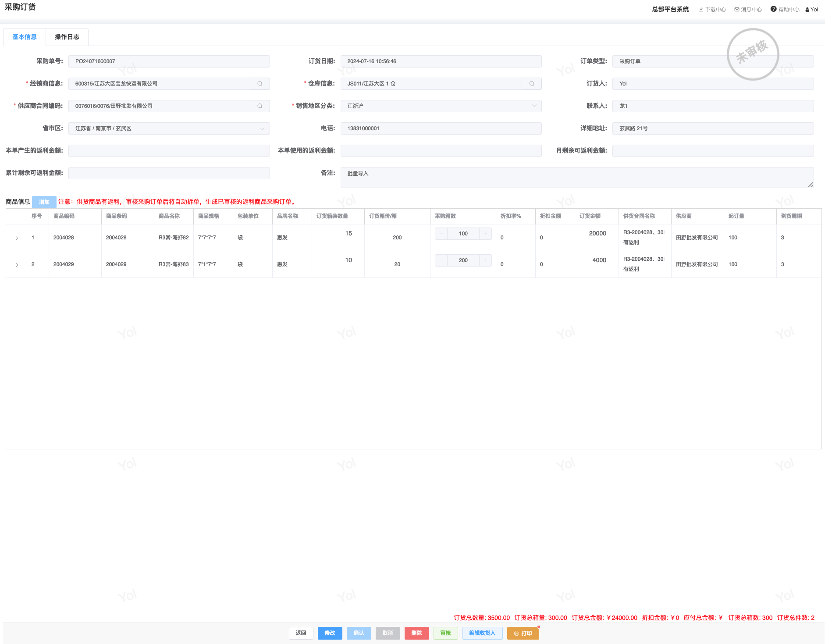825x644 pixels.
Task: Click the 订货总数量 3500.00 summary text
Action: [x=482, y=618]
